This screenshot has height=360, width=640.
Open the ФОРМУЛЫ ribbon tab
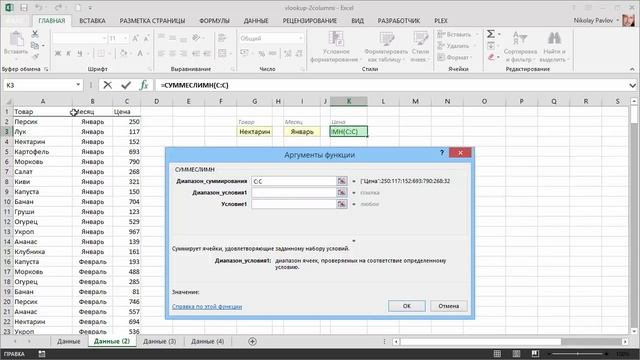click(x=214, y=20)
